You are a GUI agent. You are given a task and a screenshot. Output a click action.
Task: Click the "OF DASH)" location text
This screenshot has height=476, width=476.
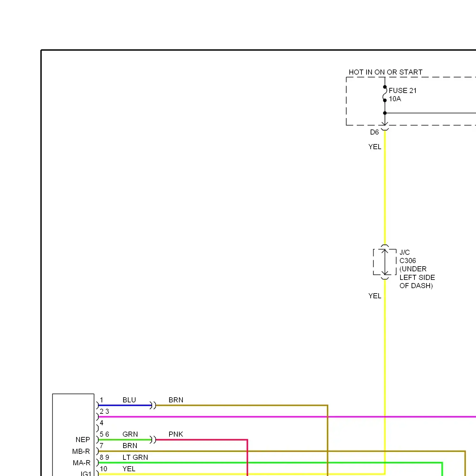click(416, 286)
